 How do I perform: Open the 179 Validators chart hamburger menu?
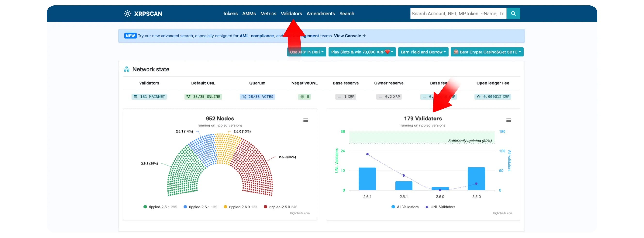(x=509, y=120)
